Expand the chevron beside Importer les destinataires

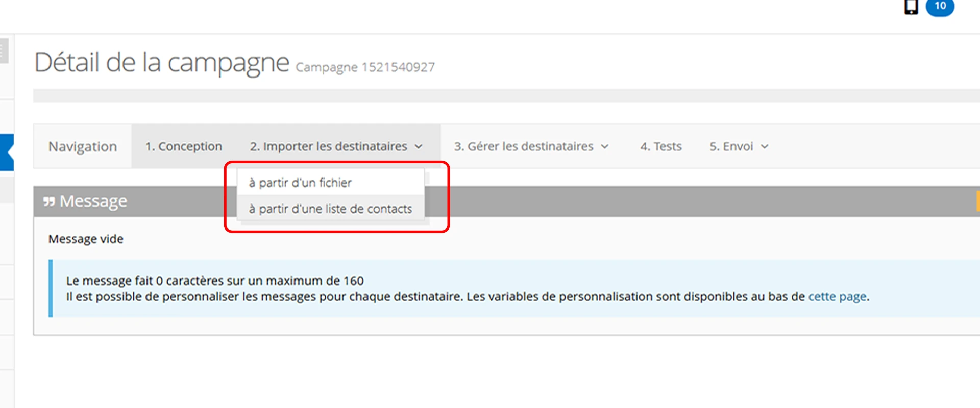[419, 147]
